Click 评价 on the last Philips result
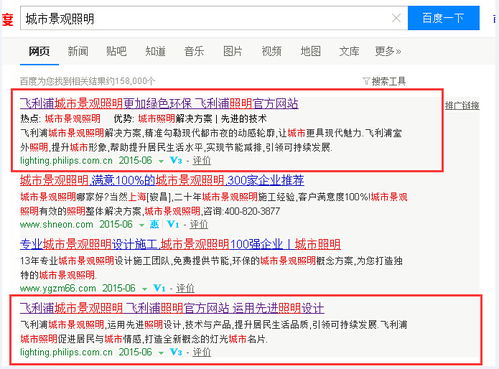 click(202, 352)
